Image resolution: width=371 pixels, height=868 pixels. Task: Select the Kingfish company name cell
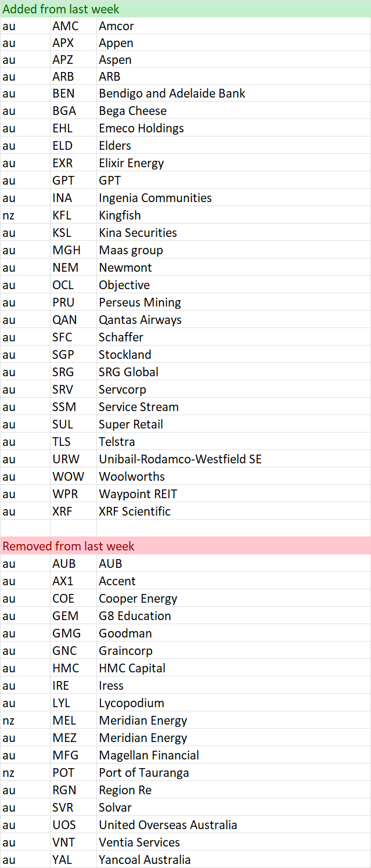(233, 215)
